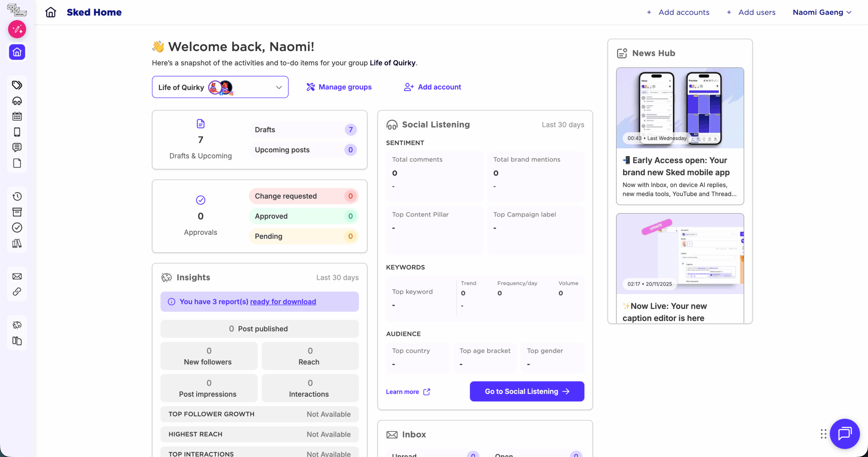
Task: Select the magic wand AI creation tool
Action: [x=17, y=29]
